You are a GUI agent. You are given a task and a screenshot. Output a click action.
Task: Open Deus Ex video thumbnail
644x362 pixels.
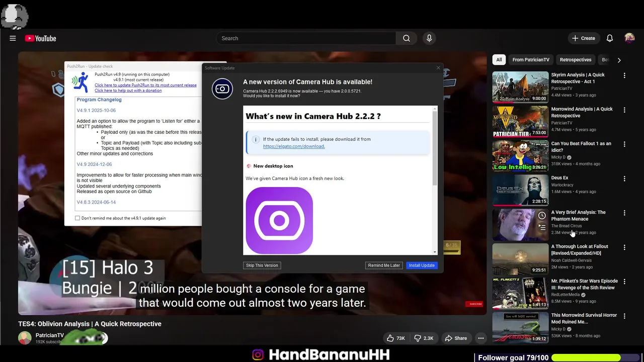(x=520, y=190)
